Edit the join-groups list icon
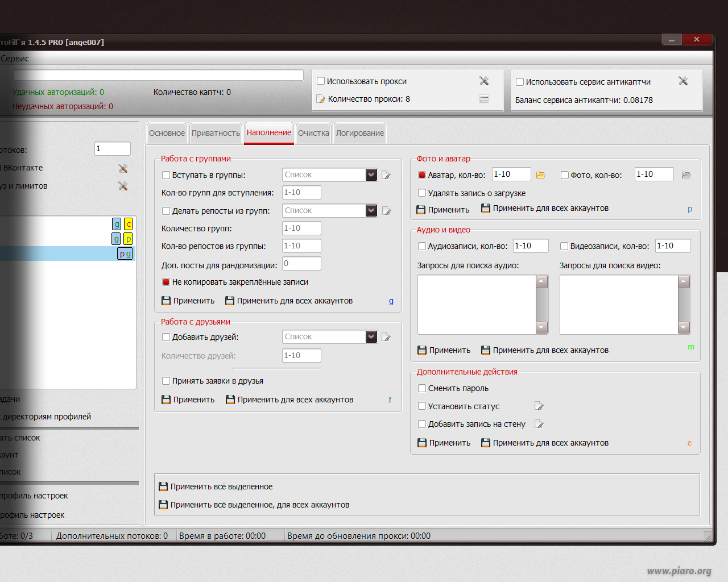The width and height of the screenshot is (728, 582). (x=387, y=175)
